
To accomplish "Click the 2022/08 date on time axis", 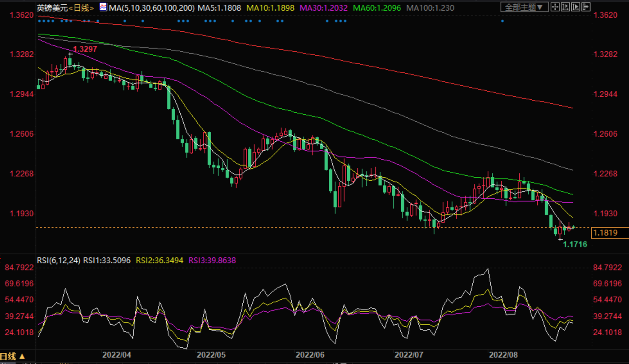I will click(x=503, y=355).
